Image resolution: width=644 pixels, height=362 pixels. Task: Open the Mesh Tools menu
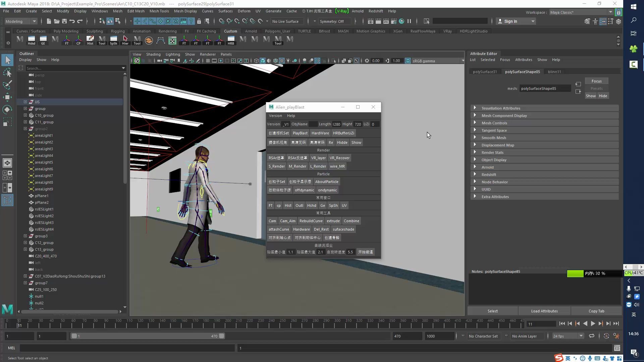[159, 11]
